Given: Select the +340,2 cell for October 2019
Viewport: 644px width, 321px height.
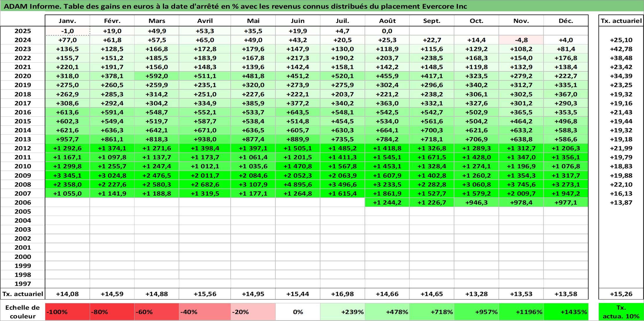Looking at the screenshot, I should point(476,85).
